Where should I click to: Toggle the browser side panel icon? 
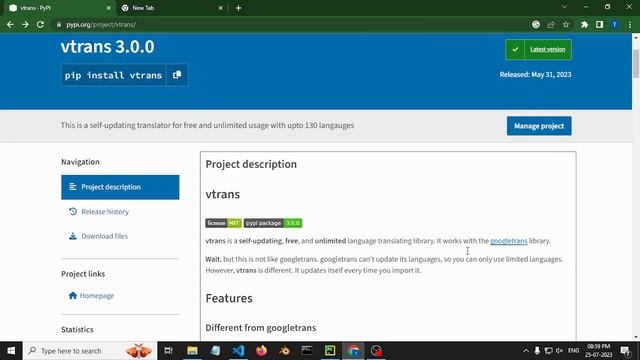[x=599, y=24]
